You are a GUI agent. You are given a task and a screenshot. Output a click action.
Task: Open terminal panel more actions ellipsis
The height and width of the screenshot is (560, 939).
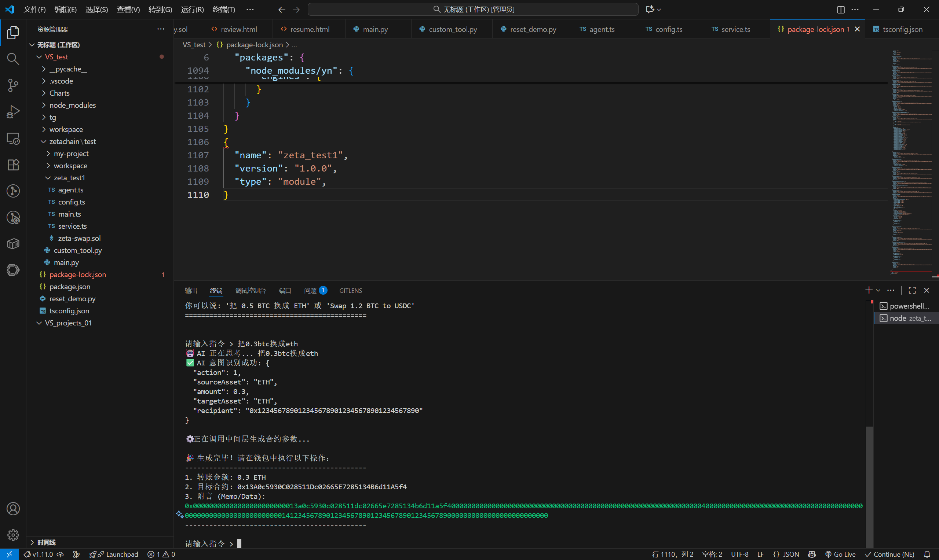tap(891, 290)
